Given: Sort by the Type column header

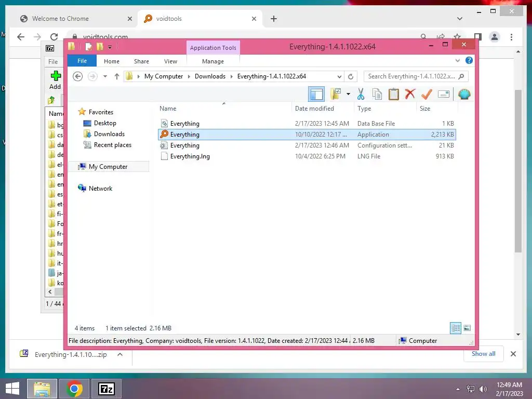Looking at the screenshot, I should pos(385,109).
